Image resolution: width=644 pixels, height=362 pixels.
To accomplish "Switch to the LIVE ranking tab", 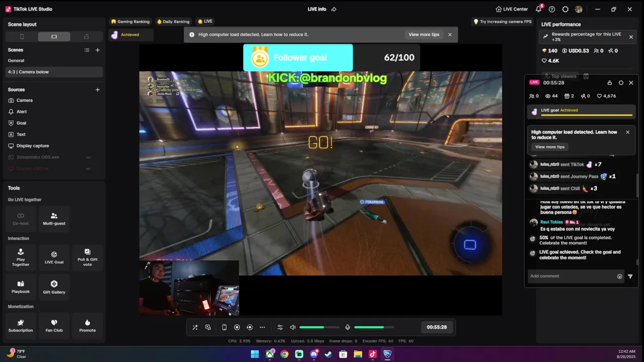I will [205, 22].
